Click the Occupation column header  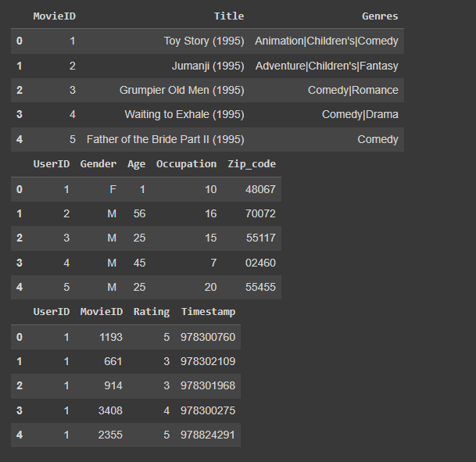tap(186, 164)
